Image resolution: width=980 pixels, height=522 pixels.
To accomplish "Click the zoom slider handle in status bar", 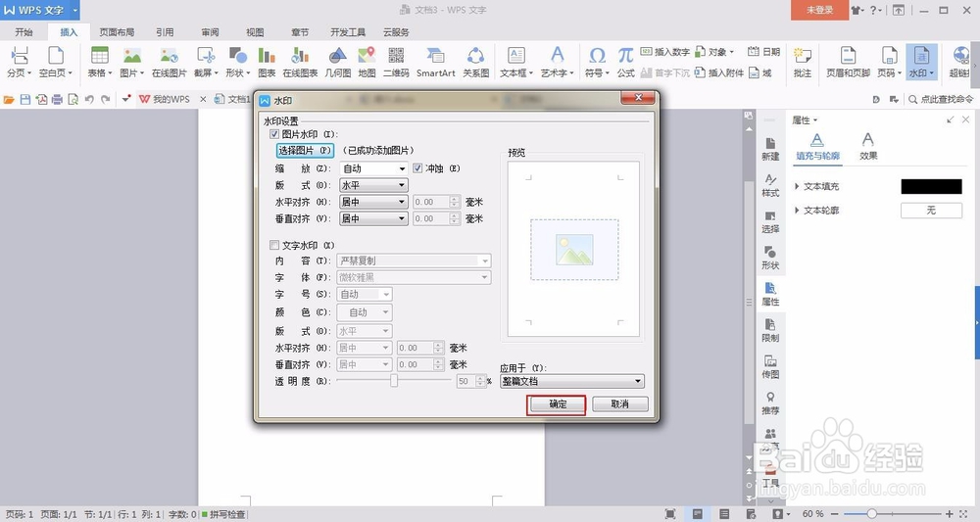I will coord(872,514).
